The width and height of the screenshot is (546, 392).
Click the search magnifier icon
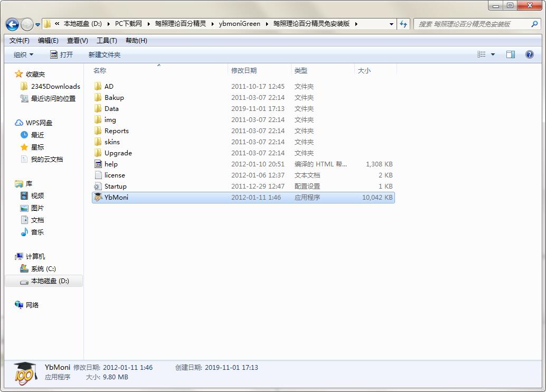click(x=534, y=24)
